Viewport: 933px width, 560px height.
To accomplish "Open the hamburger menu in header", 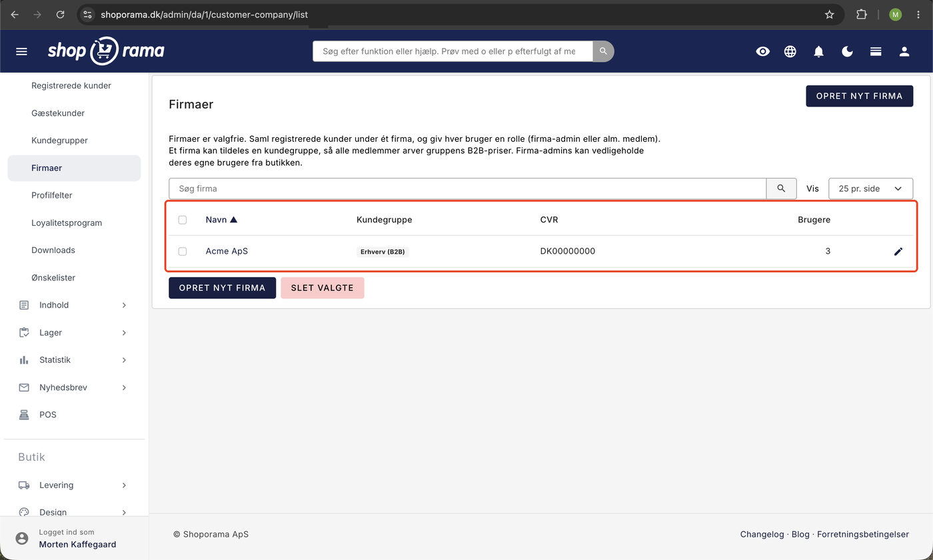I will click(x=21, y=51).
